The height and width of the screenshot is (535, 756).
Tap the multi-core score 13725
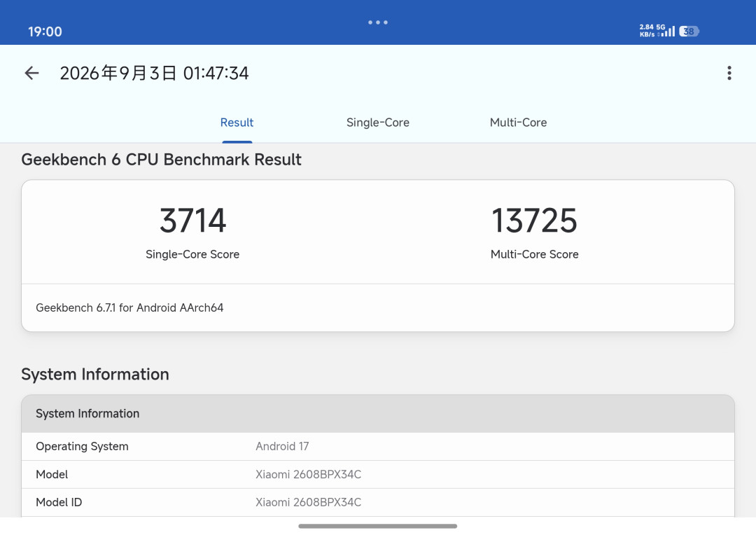click(534, 221)
